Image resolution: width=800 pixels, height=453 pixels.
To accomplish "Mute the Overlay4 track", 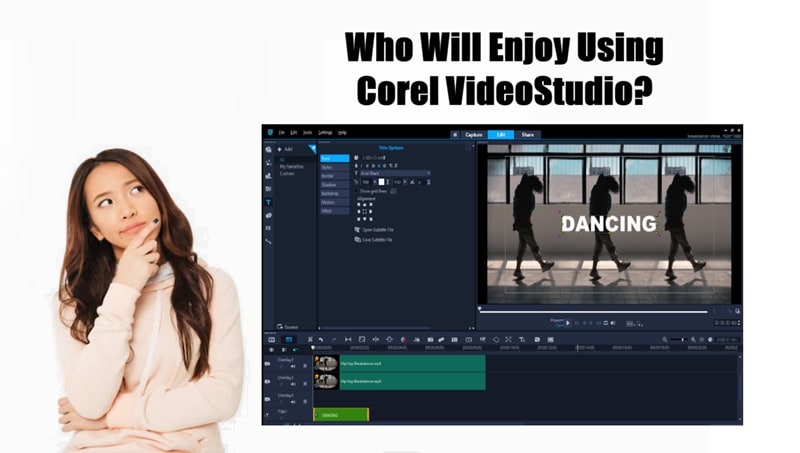I will 293,402.
